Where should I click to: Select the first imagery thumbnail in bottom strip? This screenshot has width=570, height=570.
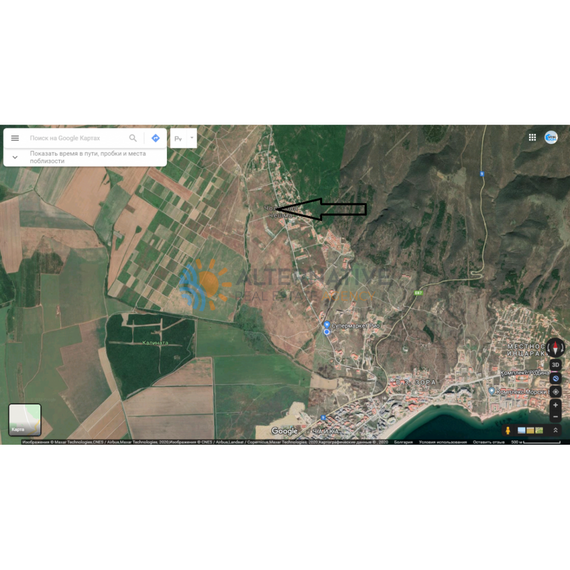tap(521, 430)
